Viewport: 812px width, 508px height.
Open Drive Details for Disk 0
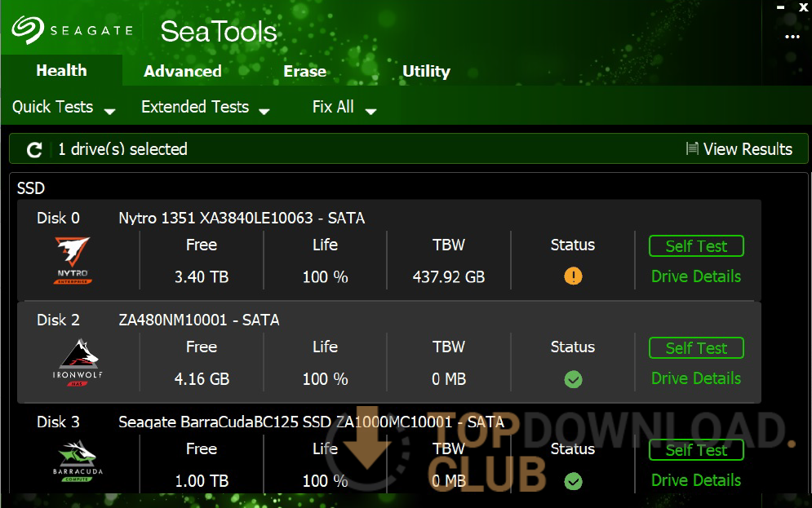[x=696, y=276]
